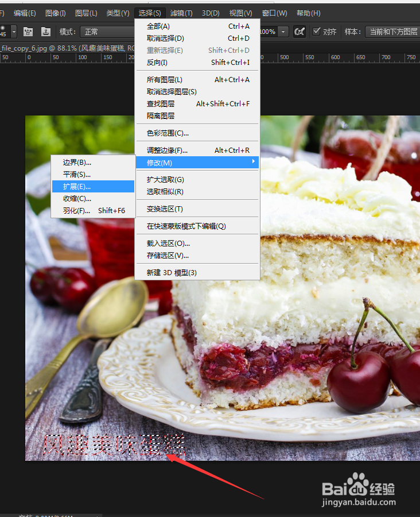Open the 视图(V) menu
The height and width of the screenshot is (517, 420).
(x=240, y=13)
